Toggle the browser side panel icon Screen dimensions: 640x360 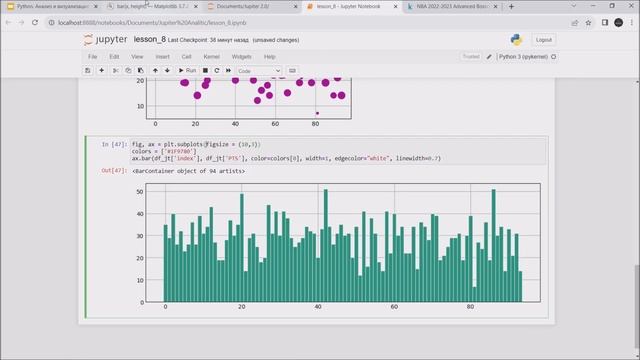605,23
